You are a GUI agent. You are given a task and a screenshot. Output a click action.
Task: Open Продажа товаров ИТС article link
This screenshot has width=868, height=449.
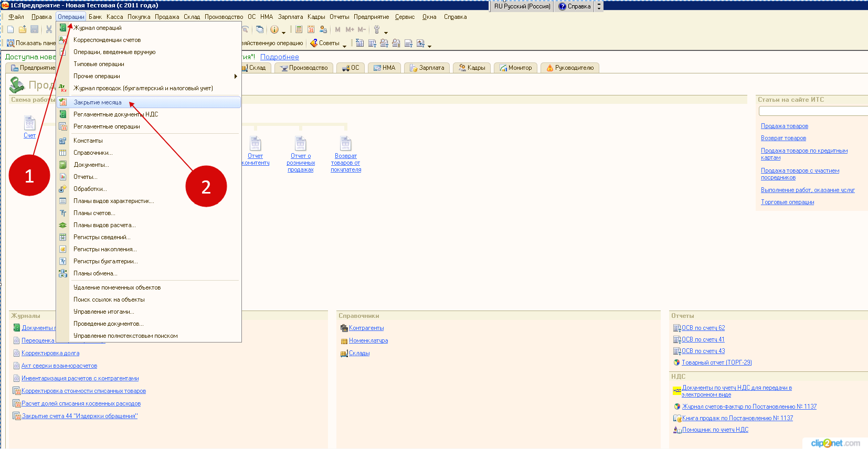pos(785,126)
